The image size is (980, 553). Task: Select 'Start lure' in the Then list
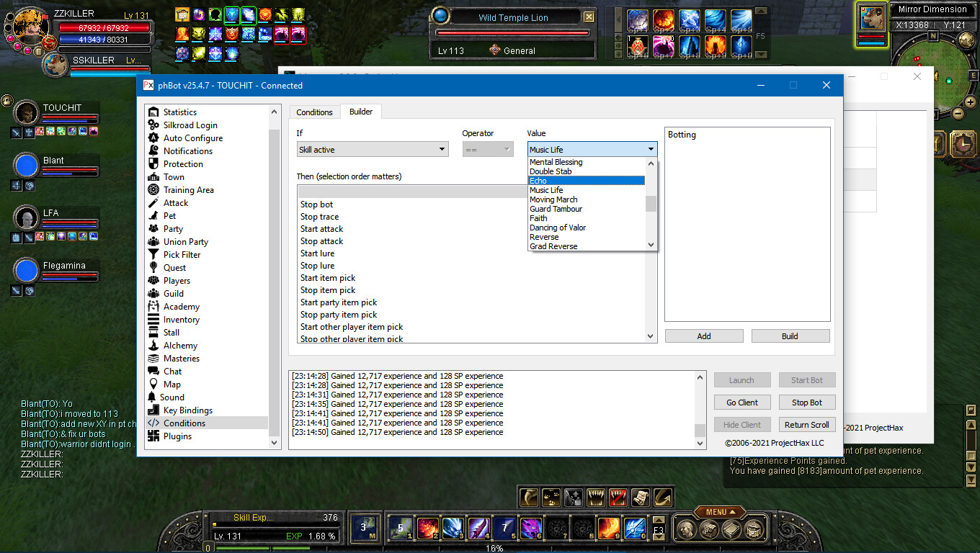pos(317,253)
